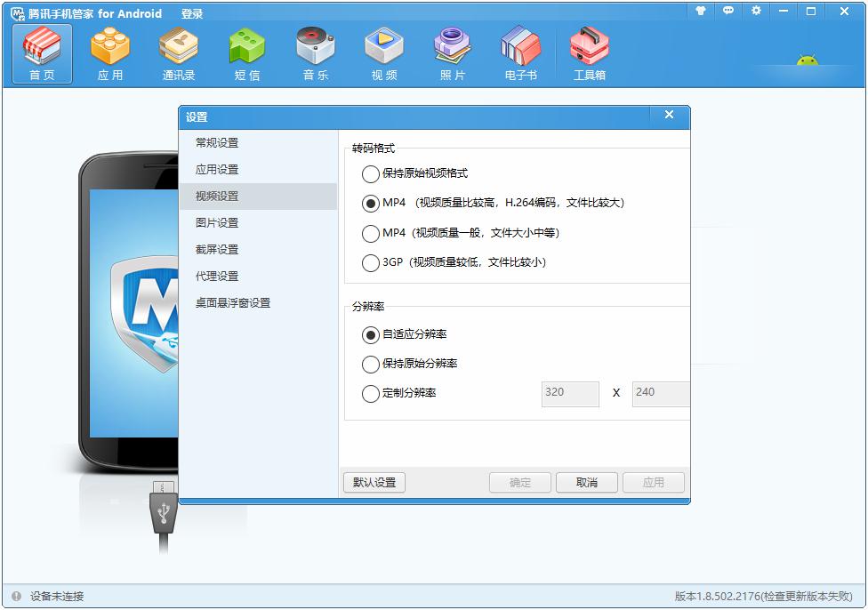Select 定制分辨率 custom resolution option
This screenshot has height=610, width=868.
point(398,393)
